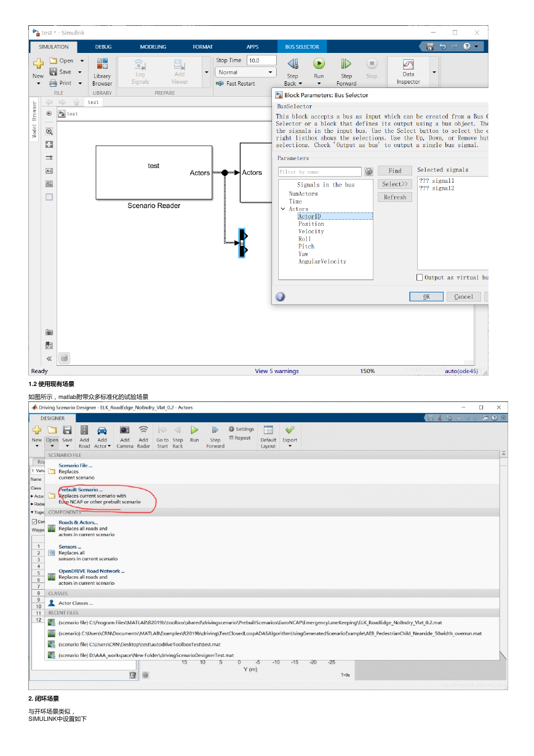Run the Simulink simulation
Screen dimensions: 534x756
pyautogui.click(x=319, y=63)
